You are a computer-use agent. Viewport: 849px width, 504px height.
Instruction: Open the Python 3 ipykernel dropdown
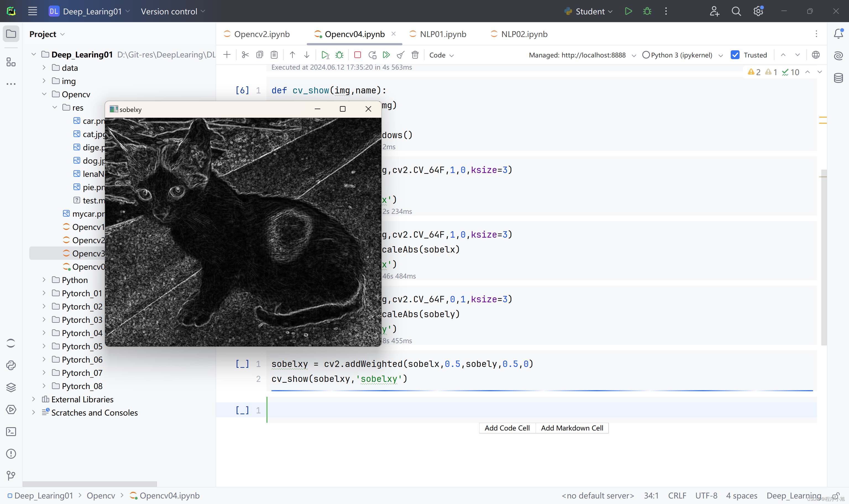tap(683, 55)
